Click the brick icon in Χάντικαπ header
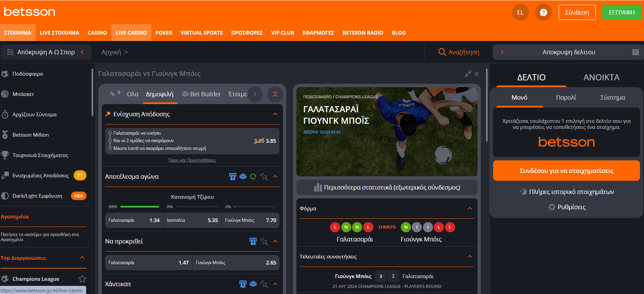This screenshot has width=644, height=294. [253, 284]
